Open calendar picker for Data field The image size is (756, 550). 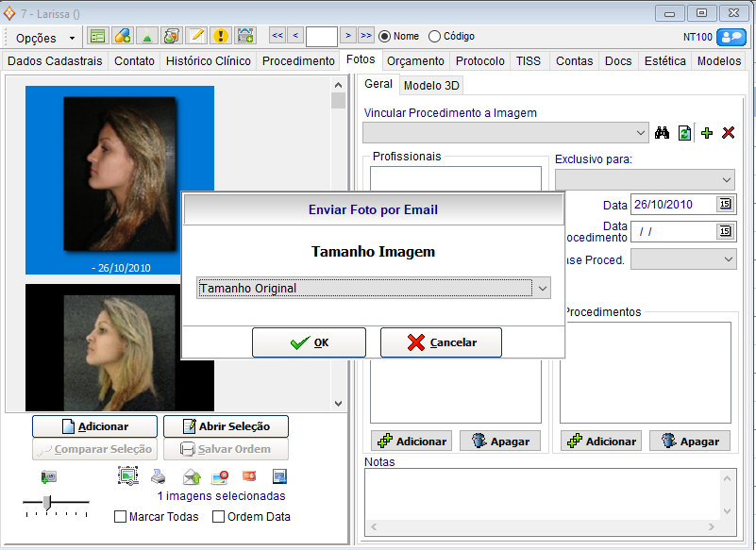tap(724, 204)
